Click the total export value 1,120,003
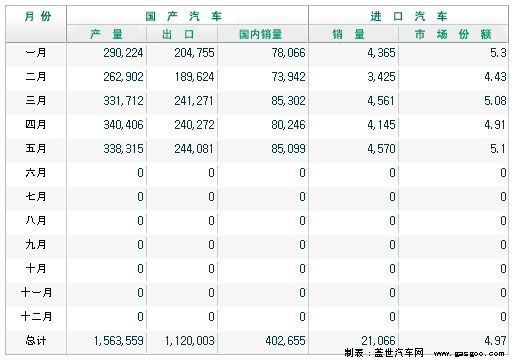The height and width of the screenshot is (360, 514). (x=190, y=341)
